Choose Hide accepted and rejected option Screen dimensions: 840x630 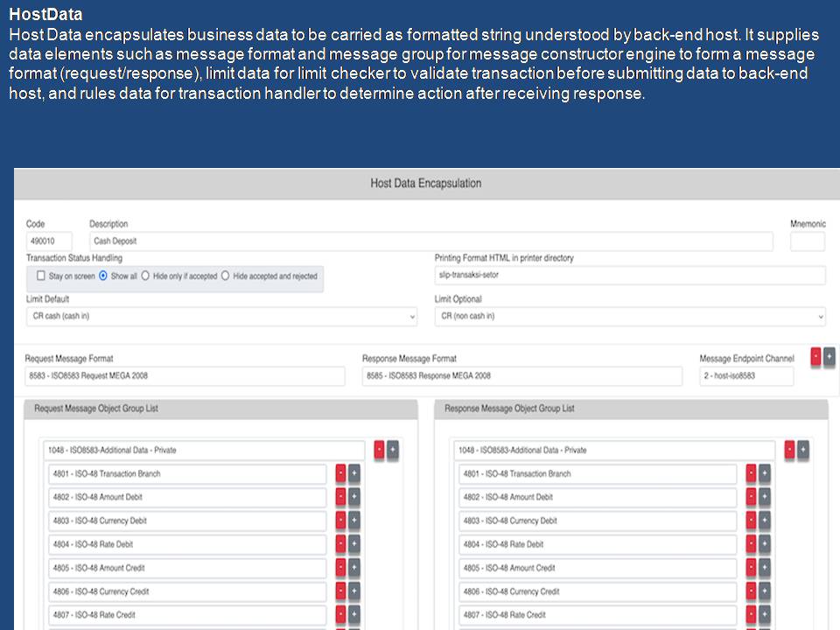(226, 276)
